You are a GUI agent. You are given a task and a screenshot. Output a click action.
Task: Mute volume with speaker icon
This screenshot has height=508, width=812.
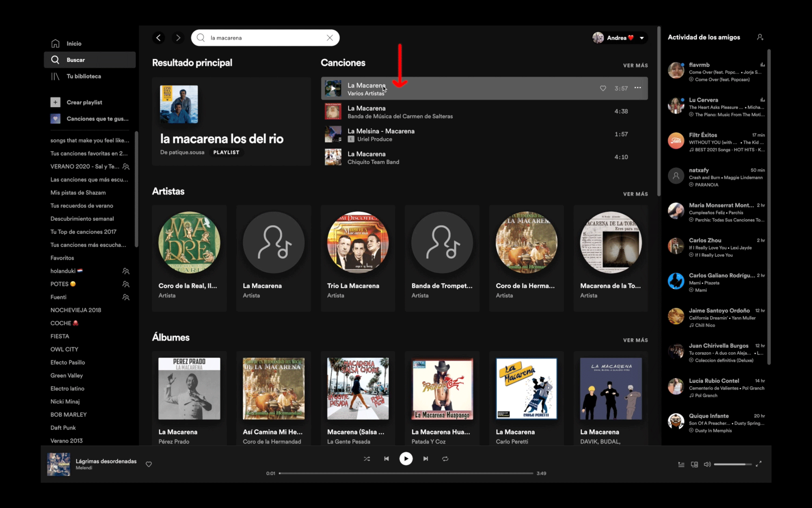707,464
